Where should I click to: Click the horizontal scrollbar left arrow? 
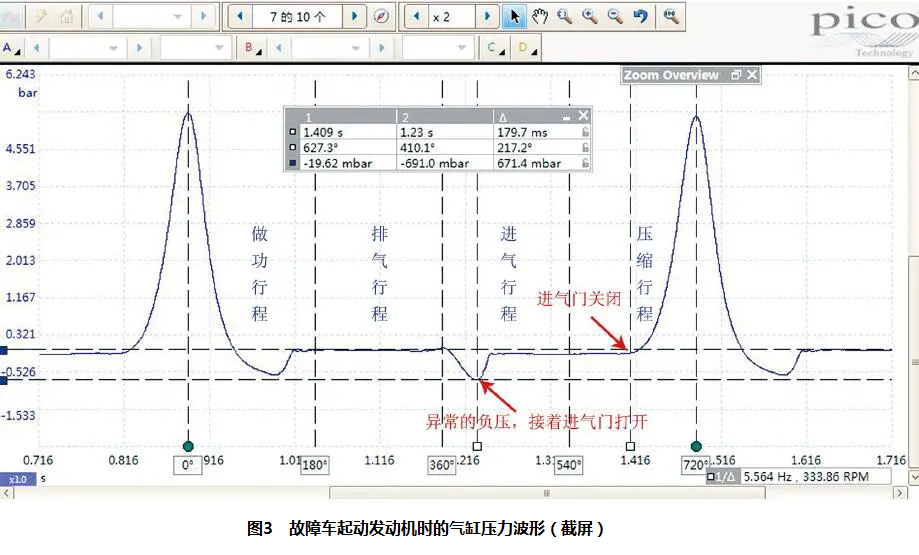pos(6,493)
